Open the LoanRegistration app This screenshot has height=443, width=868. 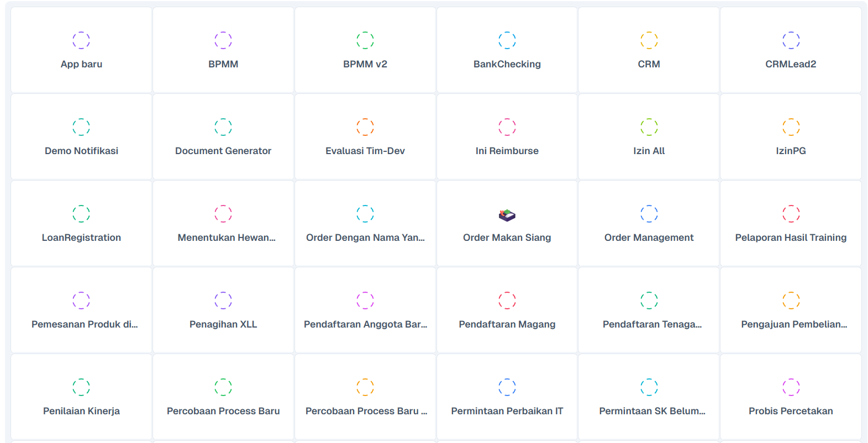point(81,224)
